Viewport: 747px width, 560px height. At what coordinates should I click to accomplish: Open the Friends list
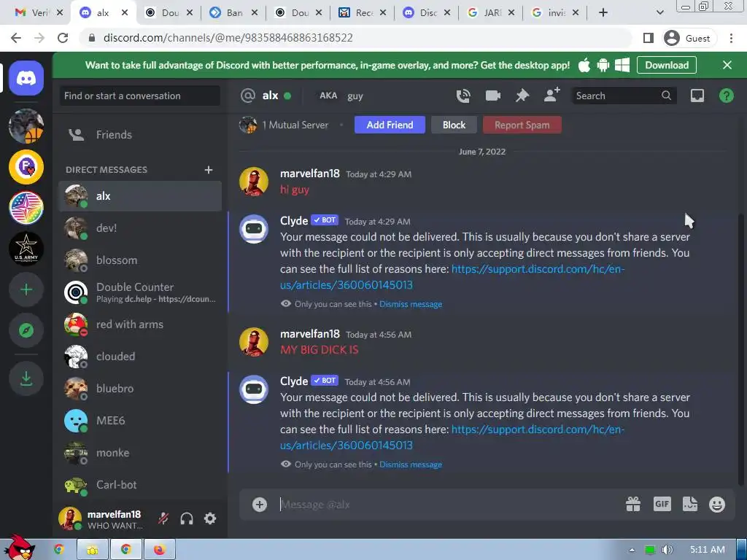[140, 135]
